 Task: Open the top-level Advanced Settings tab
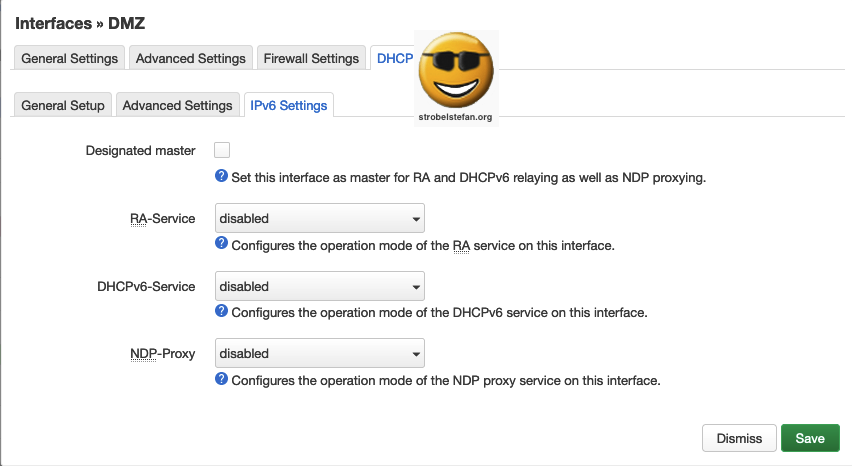191,58
